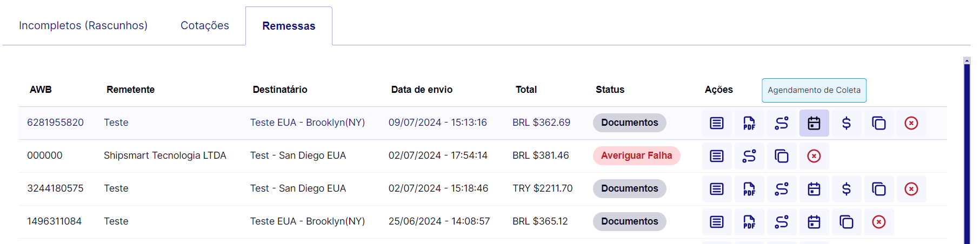Screen dimensions: 980x244
Task: Open AWB link 6281955820
Action: 55,123
